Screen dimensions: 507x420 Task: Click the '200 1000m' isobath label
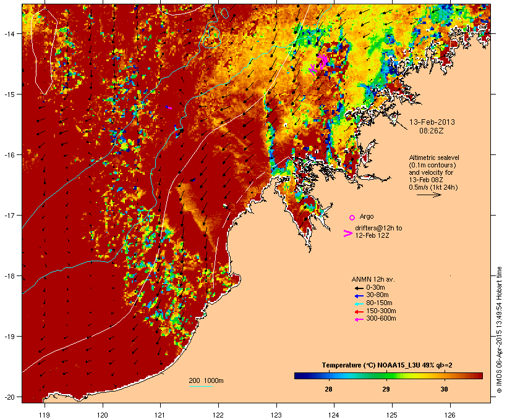coord(206,380)
